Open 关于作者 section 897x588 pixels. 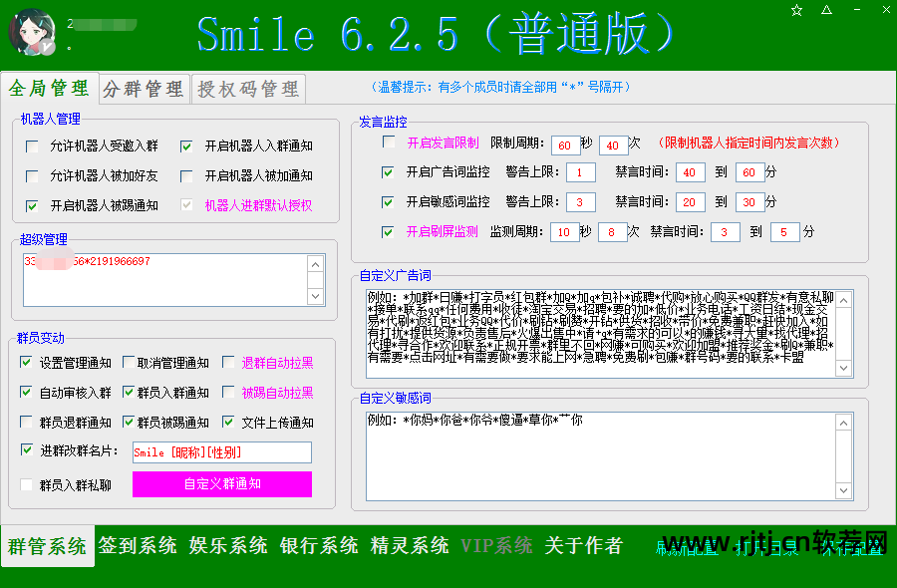[x=583, y=545]
